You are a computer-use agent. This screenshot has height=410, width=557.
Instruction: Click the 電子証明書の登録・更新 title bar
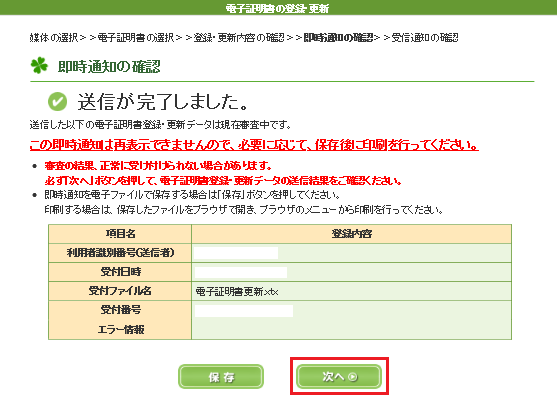(x=278, y=7)
